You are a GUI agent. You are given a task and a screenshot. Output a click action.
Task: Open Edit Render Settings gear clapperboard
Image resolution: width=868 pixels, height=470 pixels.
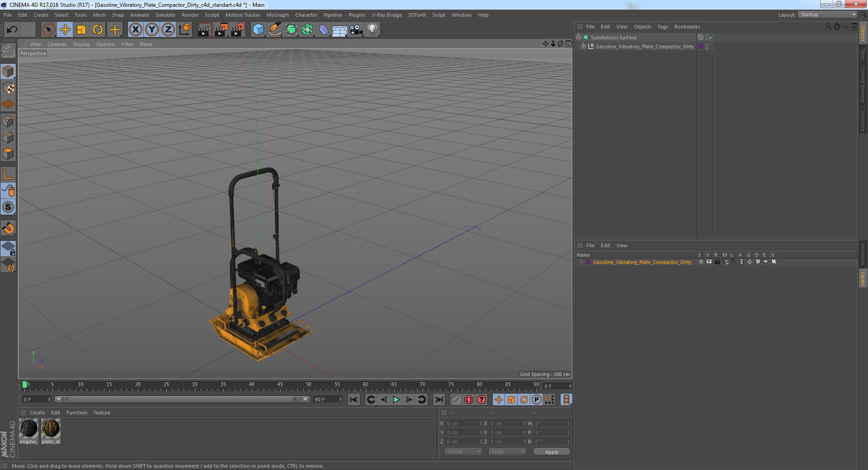pos(237,30)
